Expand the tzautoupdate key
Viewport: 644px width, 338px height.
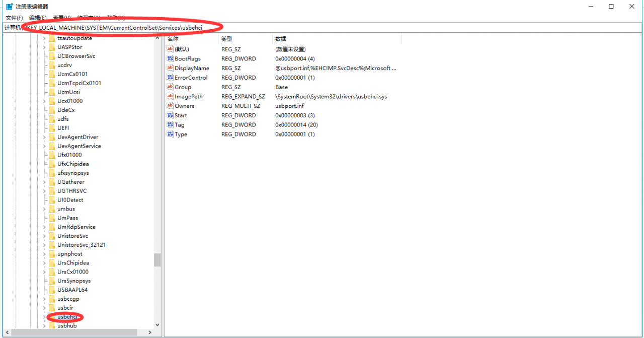pyautogui.click(x=44, y=38)
